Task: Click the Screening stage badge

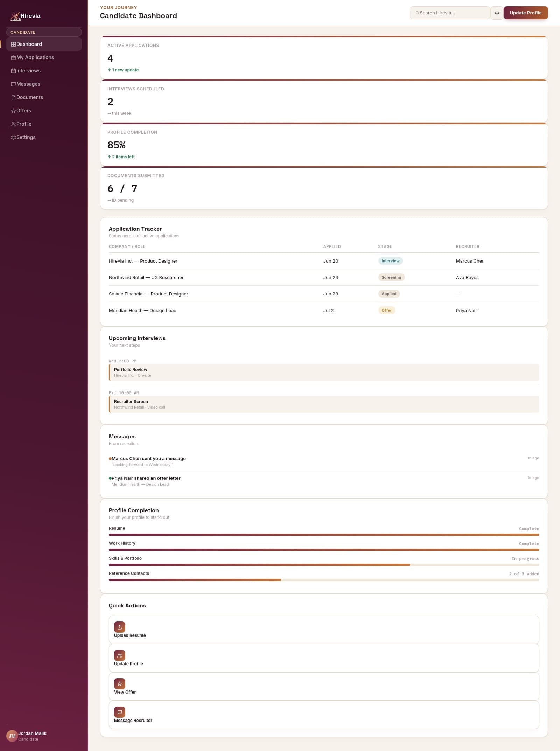Action: (391, 277)
